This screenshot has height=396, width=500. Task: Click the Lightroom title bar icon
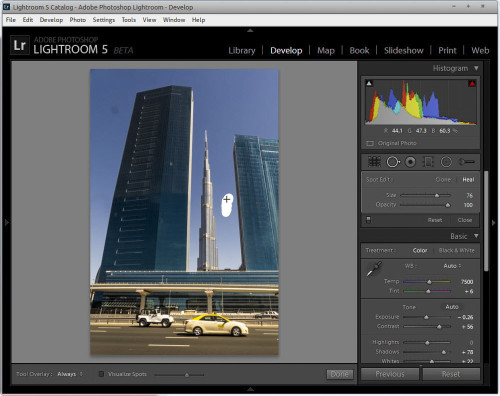click(x=6, y=7)
